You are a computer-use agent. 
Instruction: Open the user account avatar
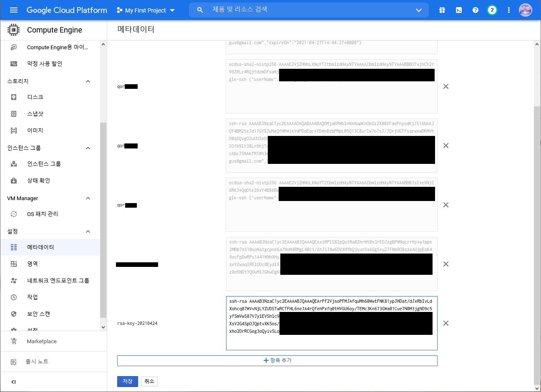[x=526, y=10]
